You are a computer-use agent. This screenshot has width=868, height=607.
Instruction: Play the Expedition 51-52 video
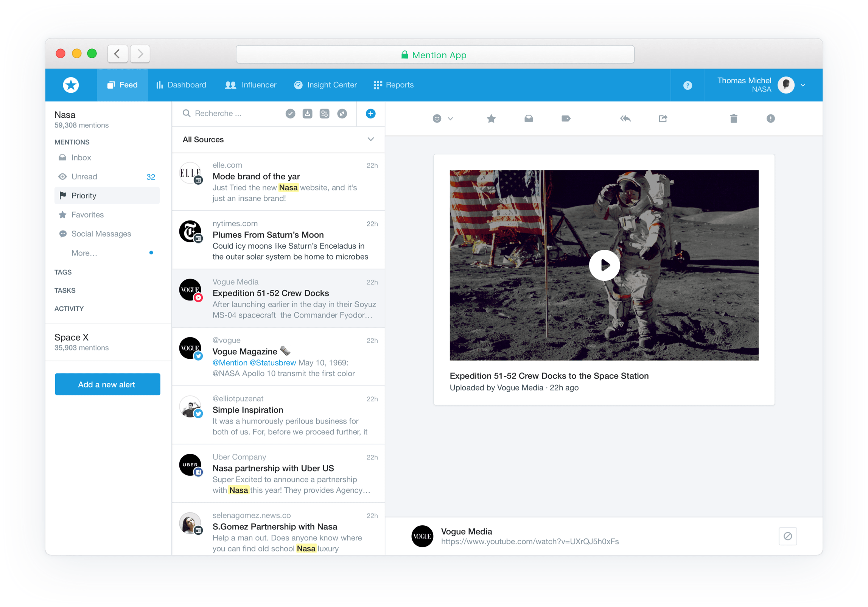point(604,265)
